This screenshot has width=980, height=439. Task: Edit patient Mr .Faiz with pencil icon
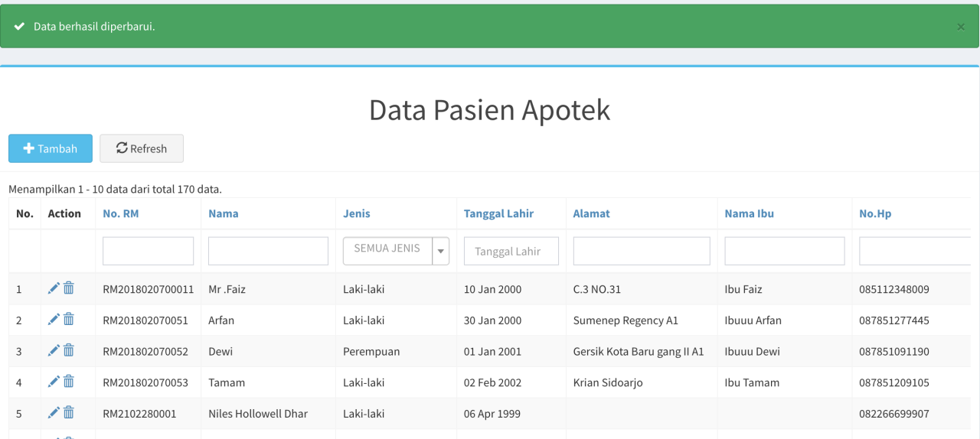pos(54,288)
